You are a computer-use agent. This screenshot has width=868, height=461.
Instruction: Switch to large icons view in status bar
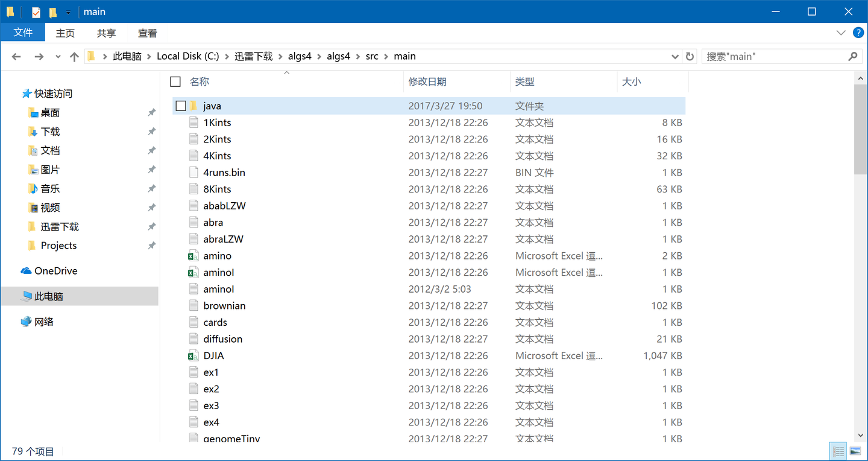point(855,451)
